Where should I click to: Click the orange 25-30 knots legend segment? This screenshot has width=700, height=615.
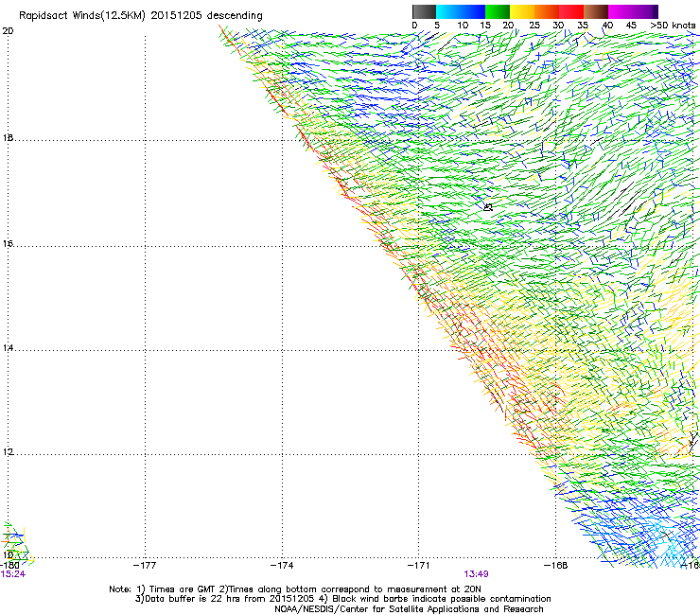point(547,11)
